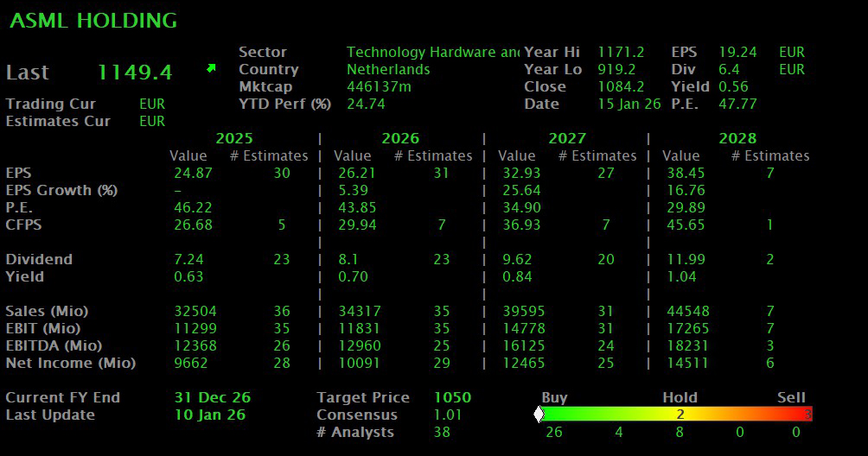Click the green-to-red recommendation gradient bar
Screen dimensions: 868x456
[677, 414]
